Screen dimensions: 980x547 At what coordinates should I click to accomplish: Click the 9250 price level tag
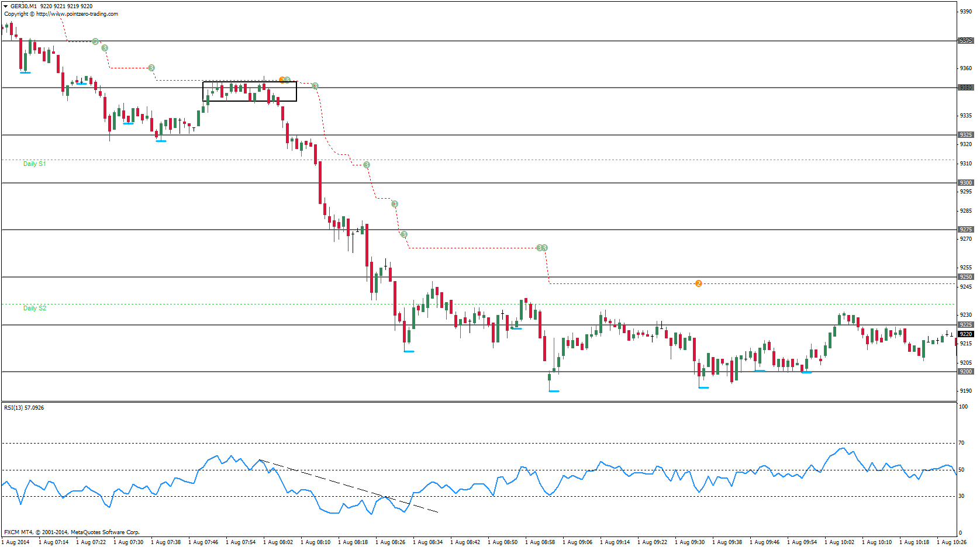pyautogui.click(x=965, y=276)
